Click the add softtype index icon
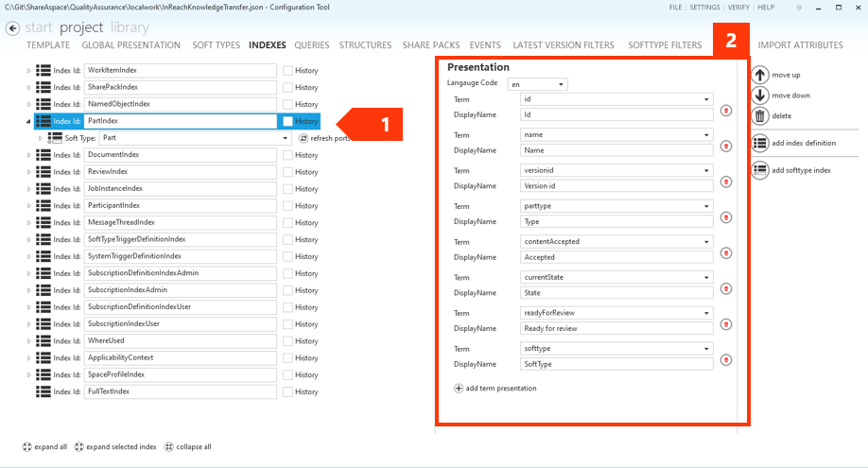This screenshot has width=868, height=468. (760, 170)
